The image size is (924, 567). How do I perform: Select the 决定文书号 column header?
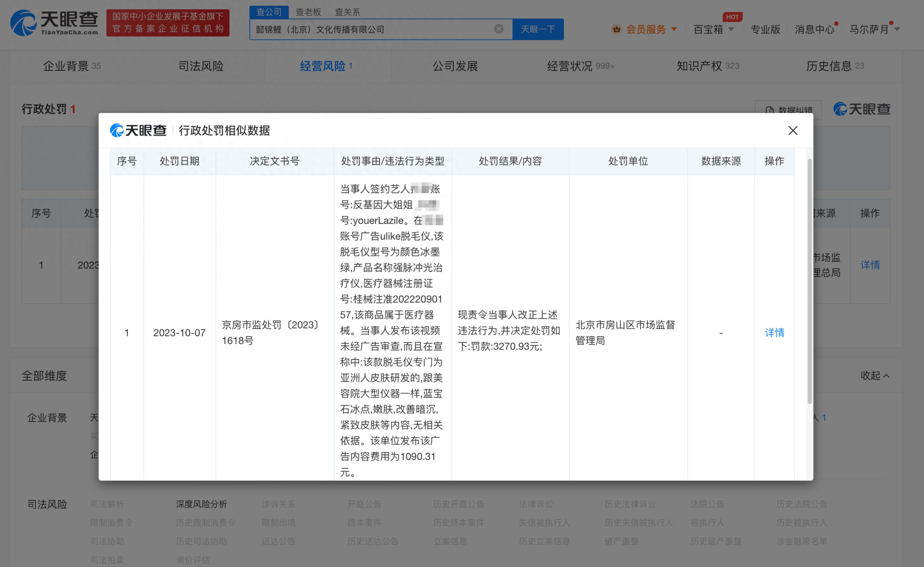coord(274,161)
